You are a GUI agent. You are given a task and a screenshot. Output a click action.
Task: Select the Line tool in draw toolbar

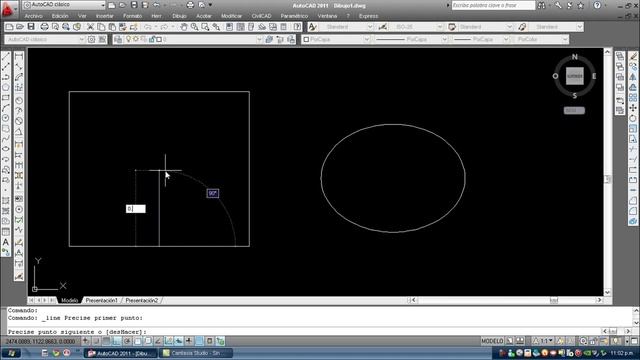point(6,56)
